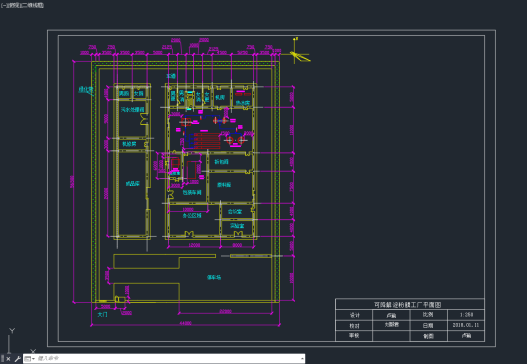Select the designer name beside 设计
The width and height of the screenshot is (527, 364).
(391, 315)
